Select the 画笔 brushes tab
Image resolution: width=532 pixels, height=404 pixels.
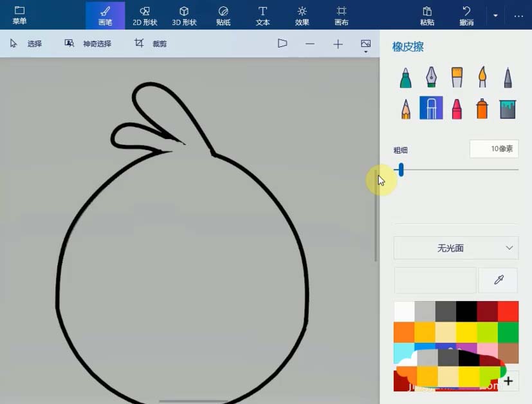coord(105,15)
